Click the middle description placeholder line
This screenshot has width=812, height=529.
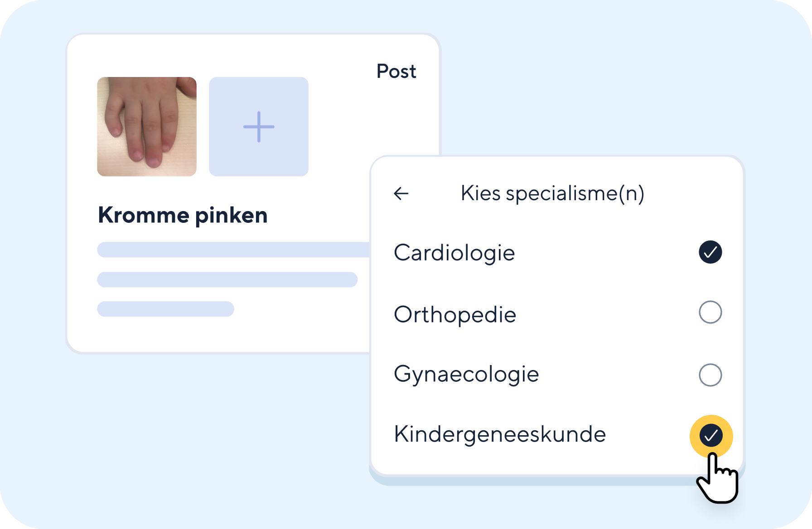click(227, 279)
